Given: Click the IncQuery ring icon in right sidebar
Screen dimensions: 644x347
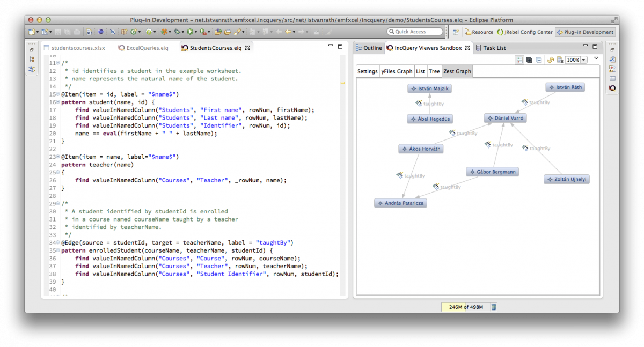Looking at the screenshot, I should coord(612,88).
